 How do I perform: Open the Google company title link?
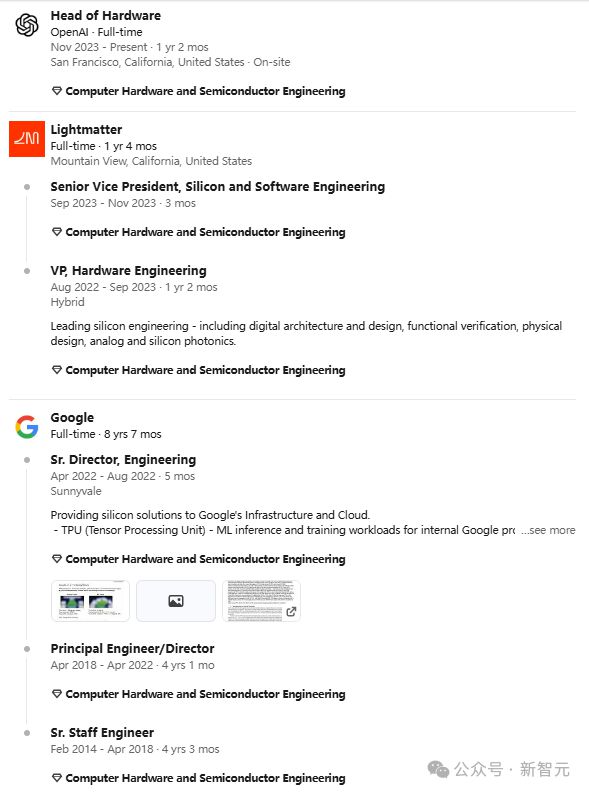(72, 418)
